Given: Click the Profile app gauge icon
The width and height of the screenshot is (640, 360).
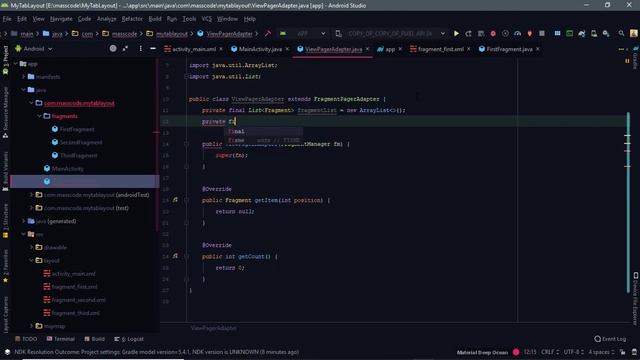Looking at the screenshot, I should 518,33.
